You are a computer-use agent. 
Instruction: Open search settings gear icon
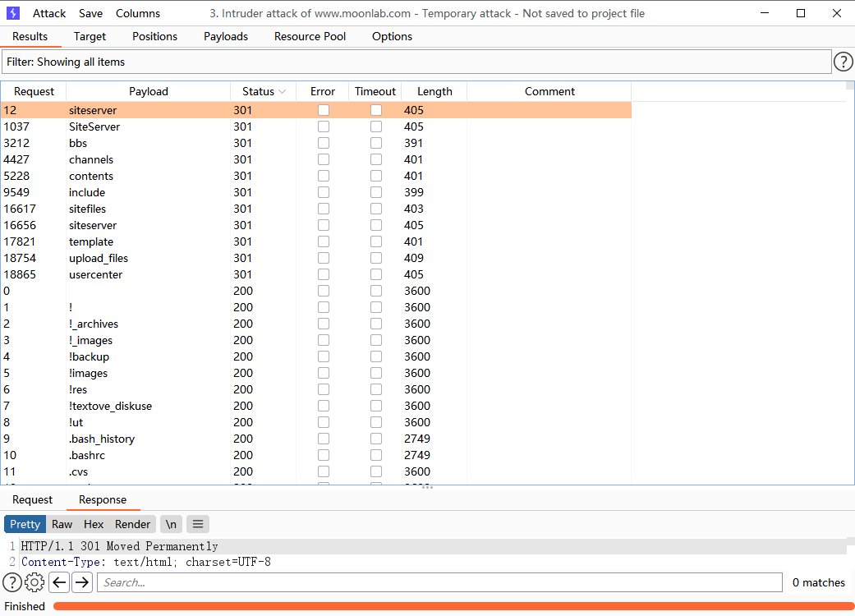pos(34,582)
